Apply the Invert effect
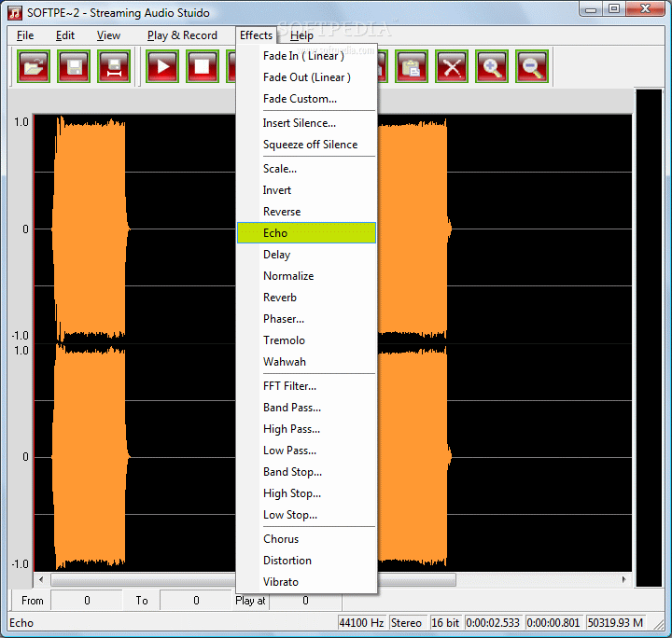The width and height of the screenshot is (672, 638). click(306, 190)
